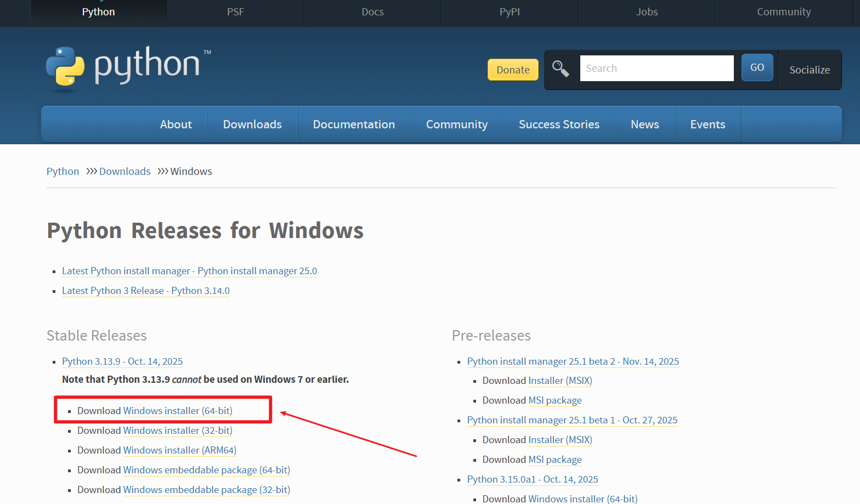The width and height of the screenshot is (860, 504).
Task: Download Installer (MSIX) for beta 1
Action: click(561, 440)
